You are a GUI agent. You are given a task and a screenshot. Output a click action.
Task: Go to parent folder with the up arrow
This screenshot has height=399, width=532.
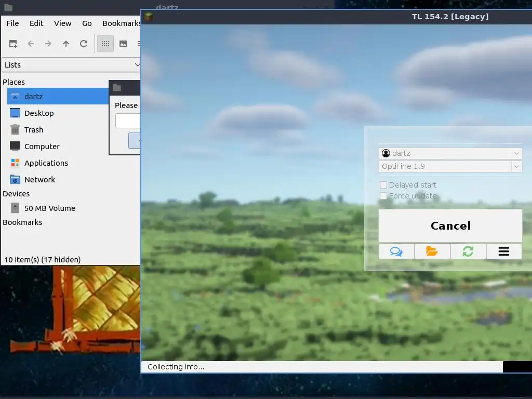tap(66, 44)
